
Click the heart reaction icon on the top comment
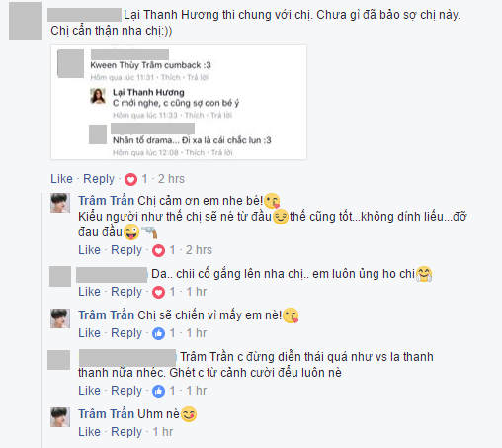click(130, 179)
